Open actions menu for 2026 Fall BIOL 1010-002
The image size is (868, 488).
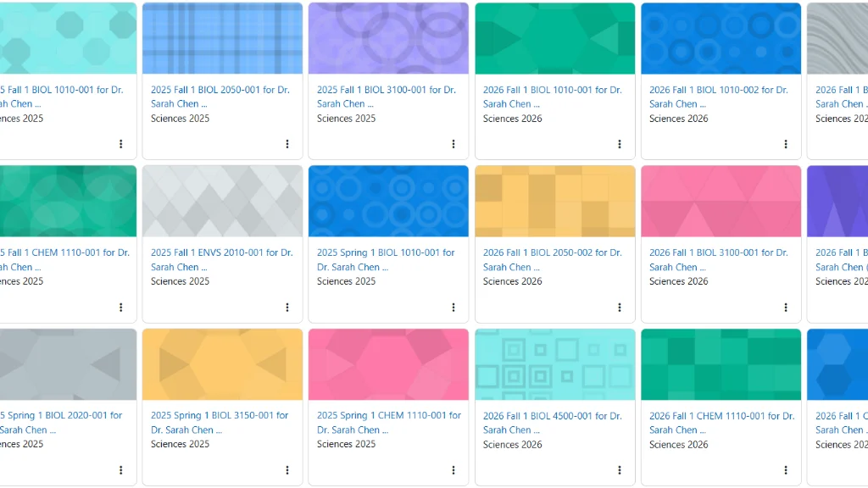pyautogui.click(x=785, y=144)
